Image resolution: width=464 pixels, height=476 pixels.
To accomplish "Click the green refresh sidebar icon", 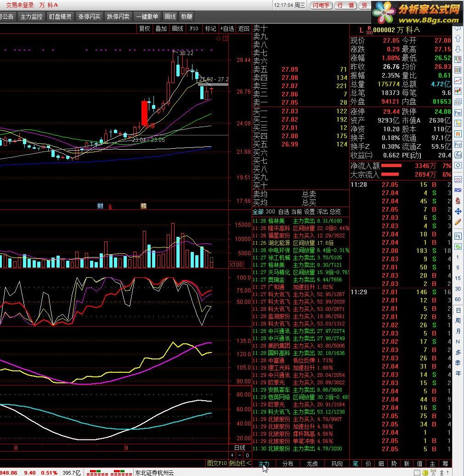I will pyautogui.click(x=458, y=246).
